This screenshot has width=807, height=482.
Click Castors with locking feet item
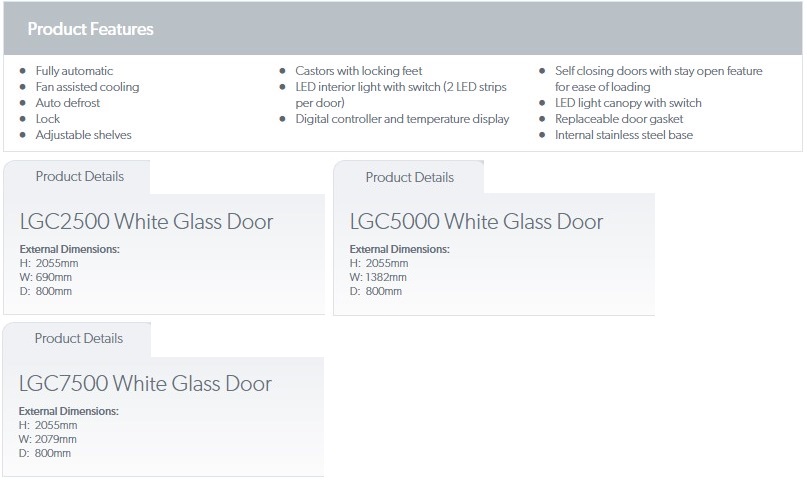(x=359, y=71)
